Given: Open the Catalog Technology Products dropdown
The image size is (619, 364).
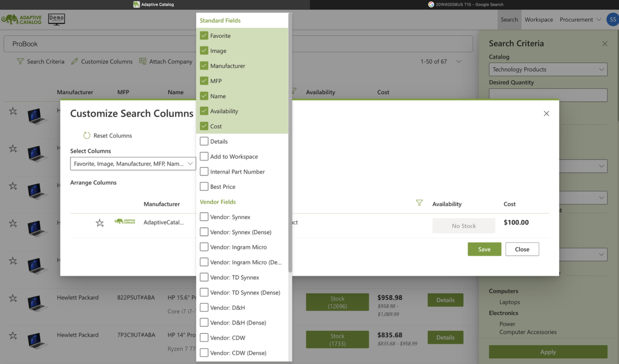Looking at the screenshot, I should pyautogui.click(x=548, y=69).
